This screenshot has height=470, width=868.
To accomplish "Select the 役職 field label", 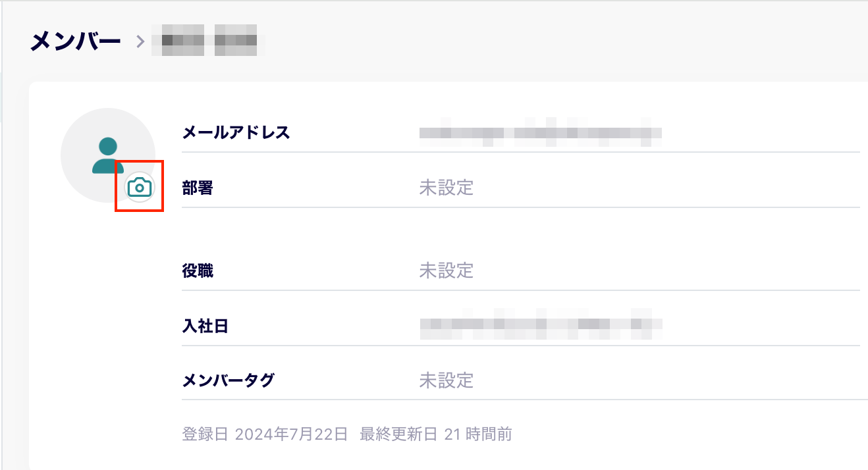I will 198,271.
